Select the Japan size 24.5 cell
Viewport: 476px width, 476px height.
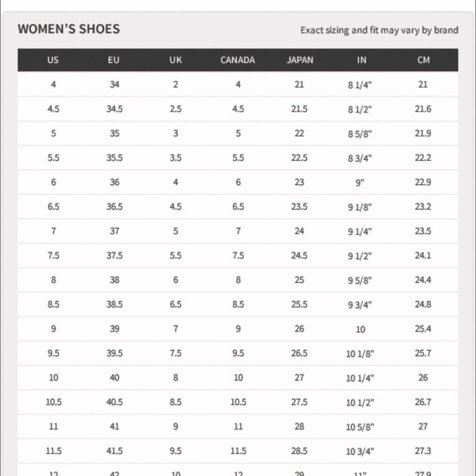click(299, 255)
